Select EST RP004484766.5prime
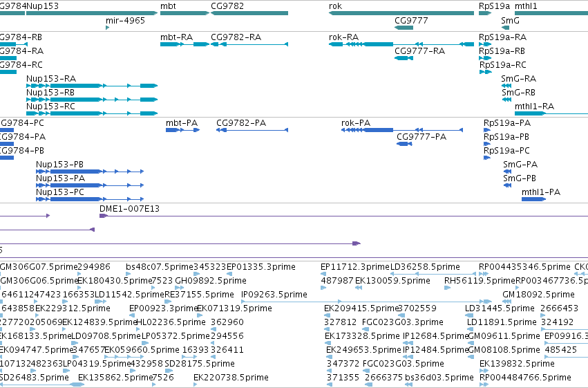The height and width of the screenshot is (388, 588). coord(525,378)
